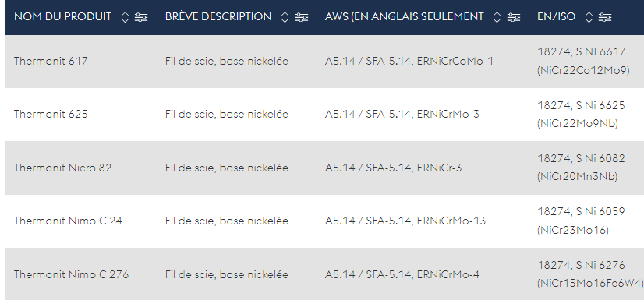Open filter settings for Nom du Produit column

(x=141, y=17)
